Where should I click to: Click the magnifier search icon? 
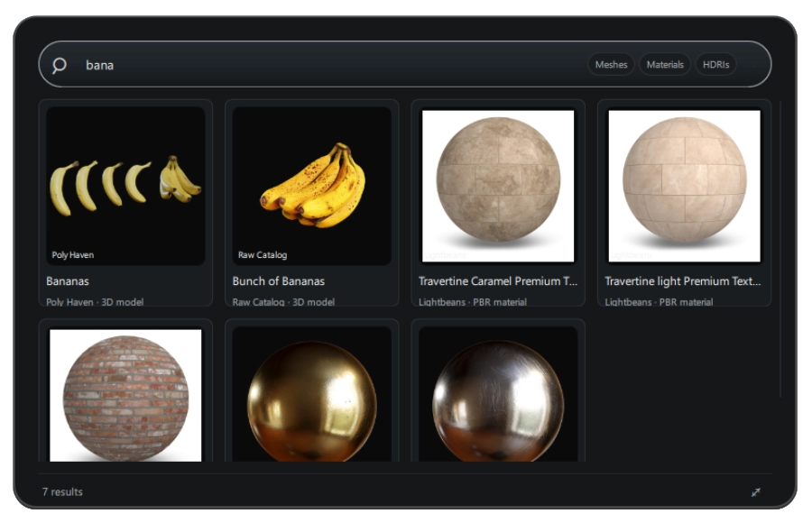click(x=59, y=65)
